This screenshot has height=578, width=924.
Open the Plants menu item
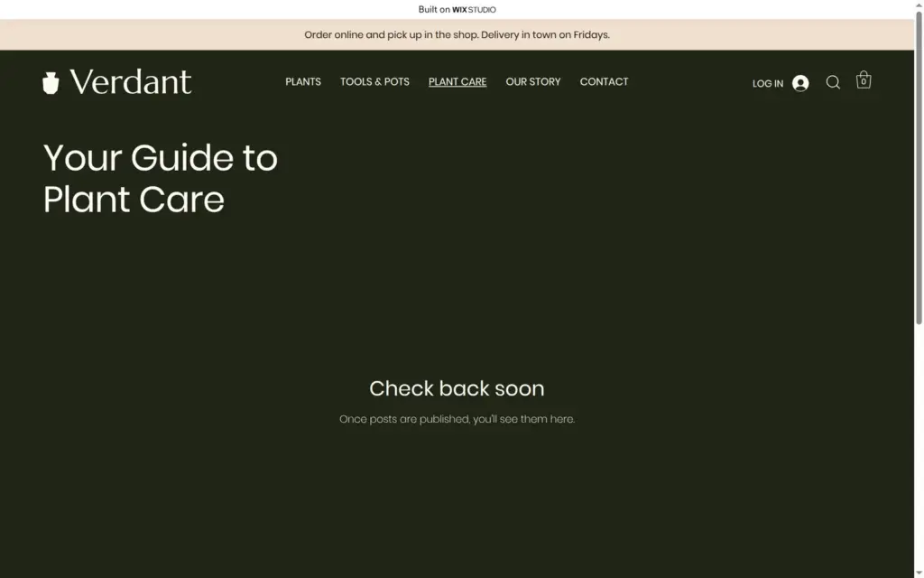click(303, 82)
